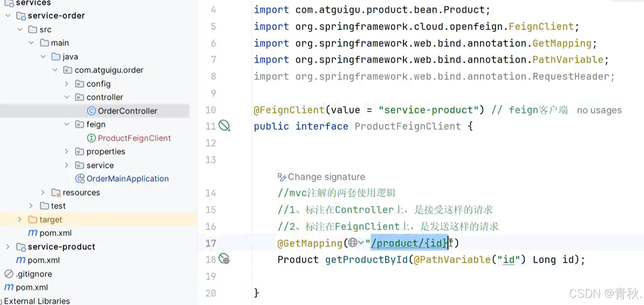Expand the target folder
The height and width of the screenshot is (305, 644).
(19, 219)
